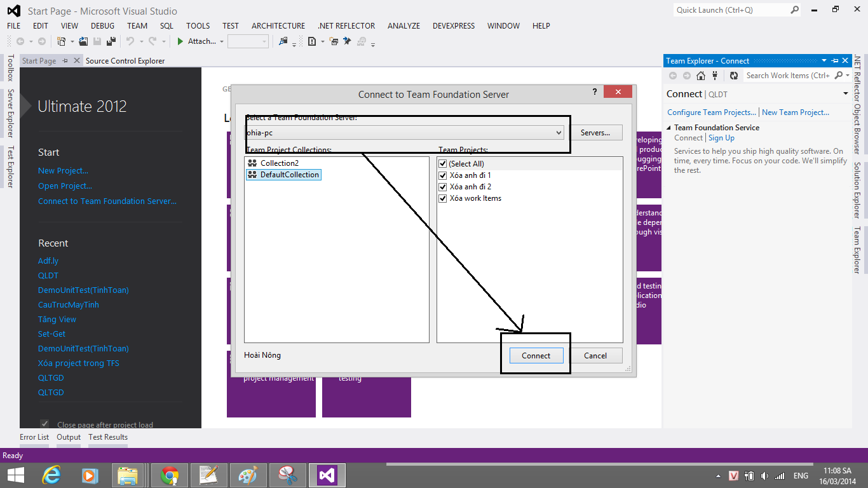This screenshot has height=488, width=868.
Task: Toggle 'Close page after project load' checkbox
Action: click(44, 424)
